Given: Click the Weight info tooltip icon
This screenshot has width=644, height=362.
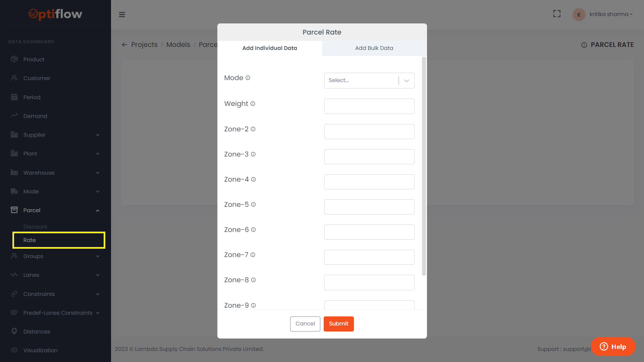Looking at the screenshot, I should pyautogui.click(x=253, y=104).
